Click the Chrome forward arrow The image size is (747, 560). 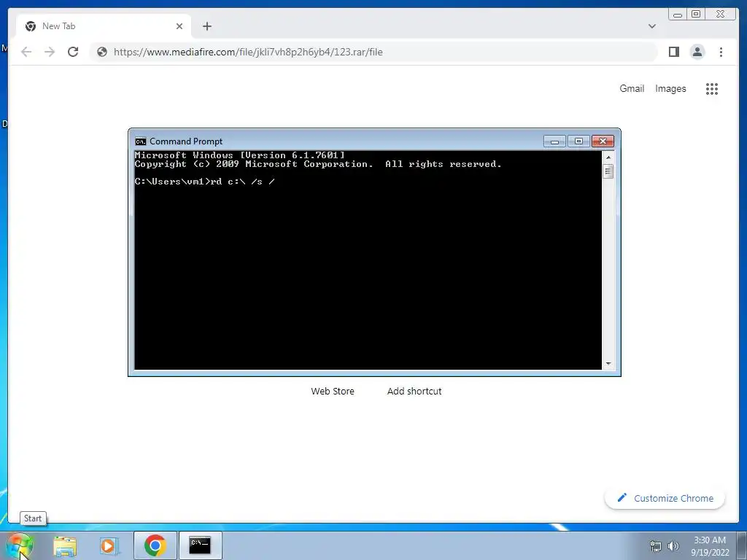pyautogui.click(x=50, y=52)
